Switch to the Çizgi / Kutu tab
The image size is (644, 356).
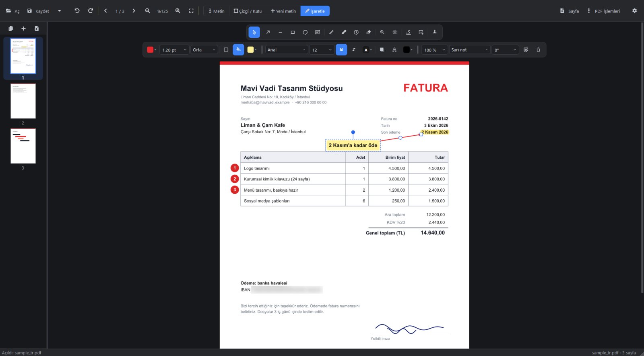248,11
